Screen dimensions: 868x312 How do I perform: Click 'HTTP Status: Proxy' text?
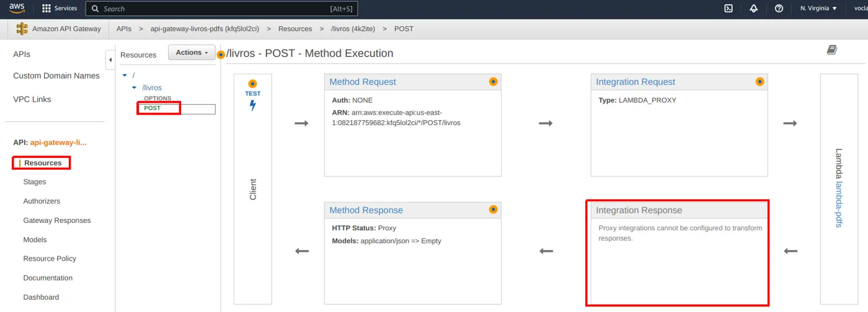tap(364, 228)
